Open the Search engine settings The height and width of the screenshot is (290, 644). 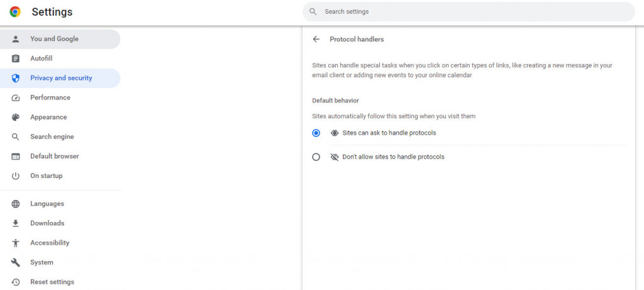click(x=52, y=137)
